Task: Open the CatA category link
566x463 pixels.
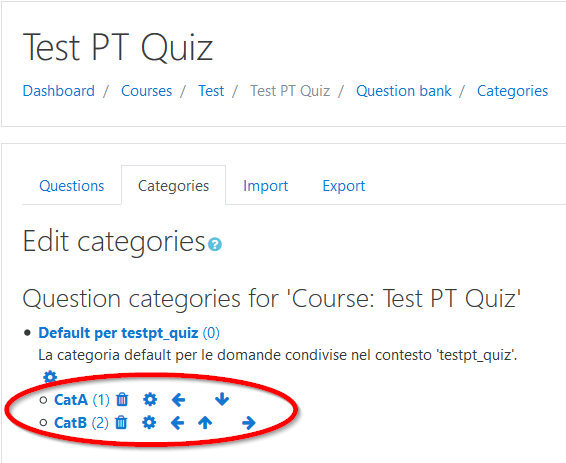Action: (x=71, y=399)
